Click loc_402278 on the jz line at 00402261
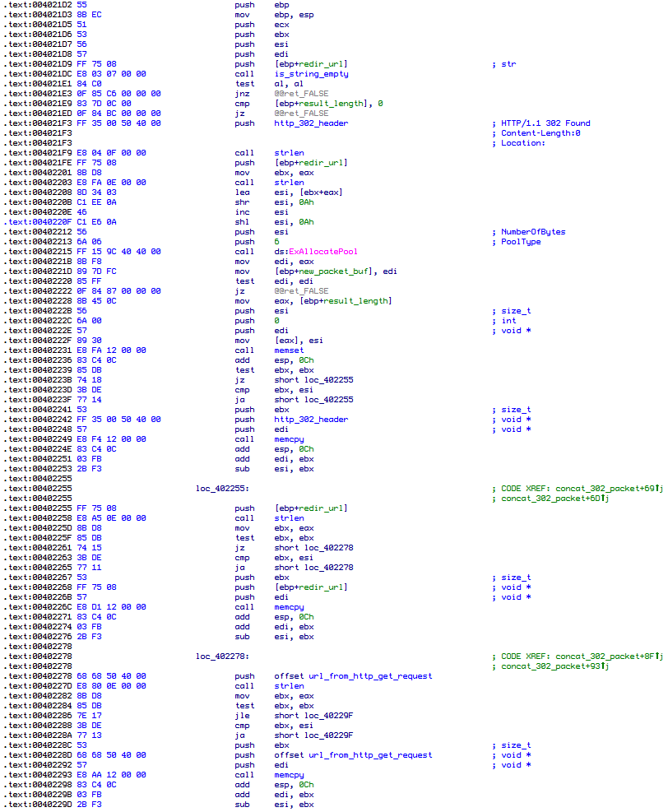Viewport: 668px width, 812px height. point(328,548)
